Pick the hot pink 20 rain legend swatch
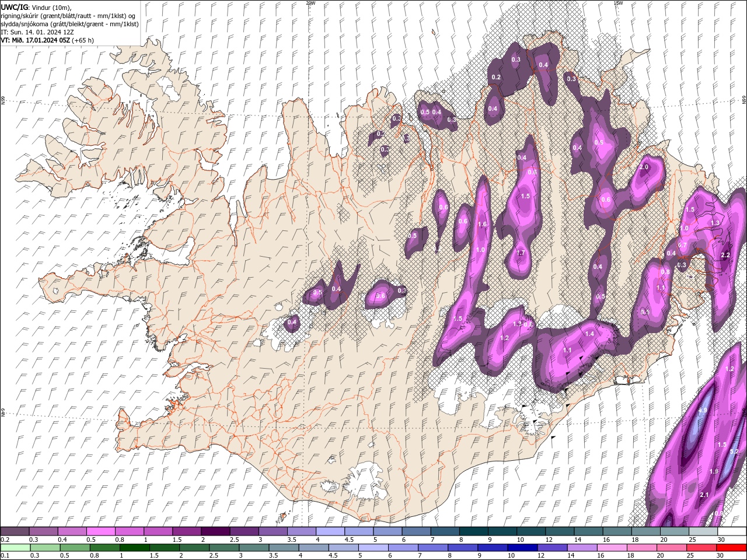The image size is (747, 560). tap(672, 547)
